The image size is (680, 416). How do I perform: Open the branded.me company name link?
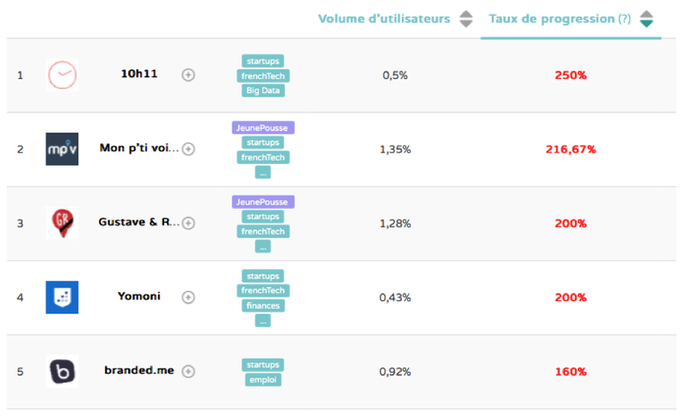[x=139, y=371]
